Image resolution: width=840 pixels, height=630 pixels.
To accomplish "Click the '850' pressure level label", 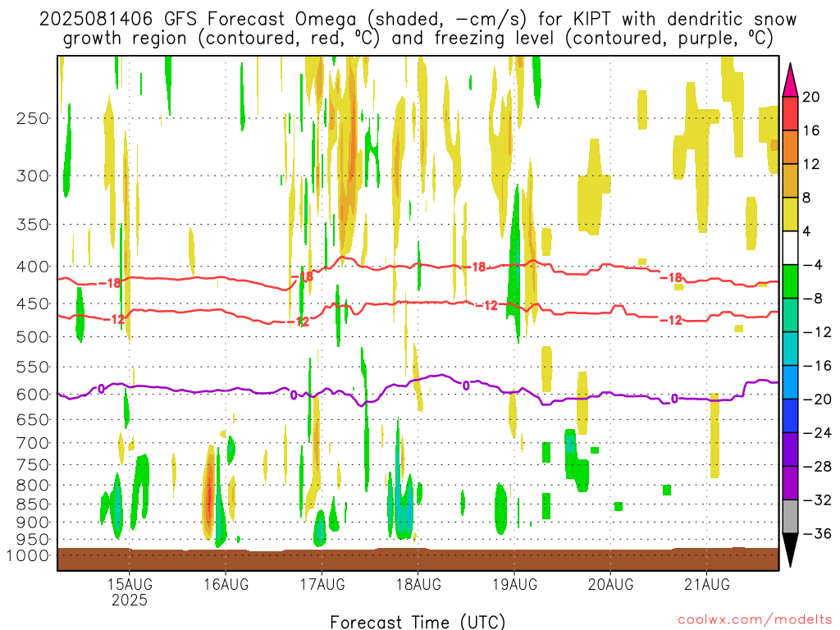I will pyautogui.click(x=32, y=504).
